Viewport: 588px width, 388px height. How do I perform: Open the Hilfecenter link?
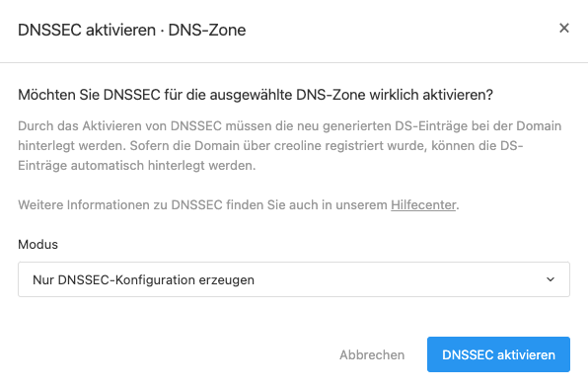(423, 205)
